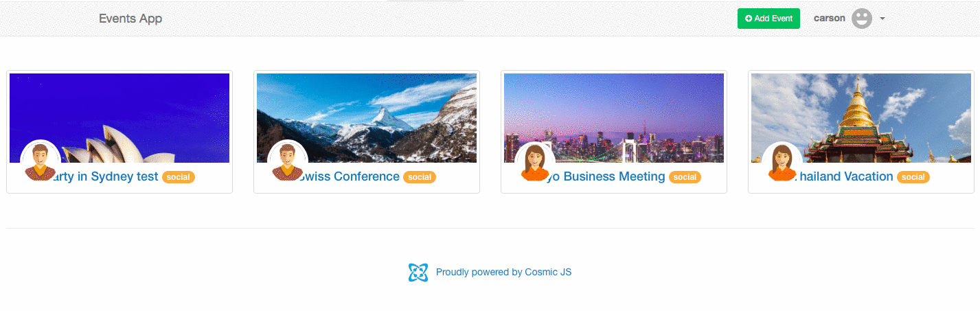Image resolution: width=980 pixels, height=311 pixels.
Task: Expand the user dropdown caret
Action: point(882,19)
